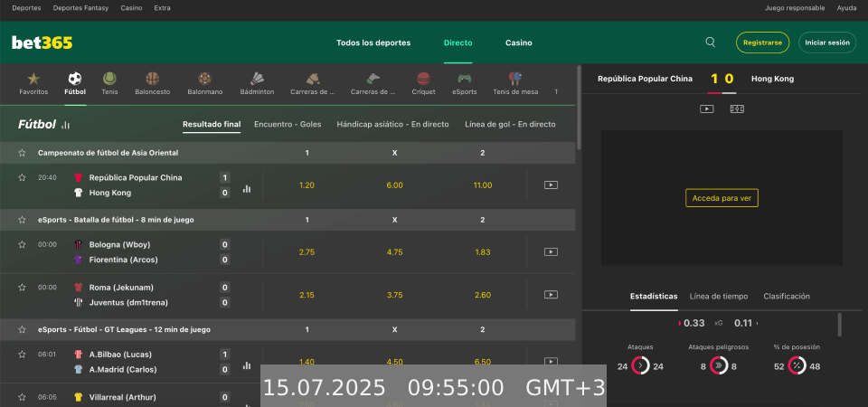Viewport: 868px width, 407px height.
Task: Click the stats panel scrollbar
Action: [x=840, y=325]
